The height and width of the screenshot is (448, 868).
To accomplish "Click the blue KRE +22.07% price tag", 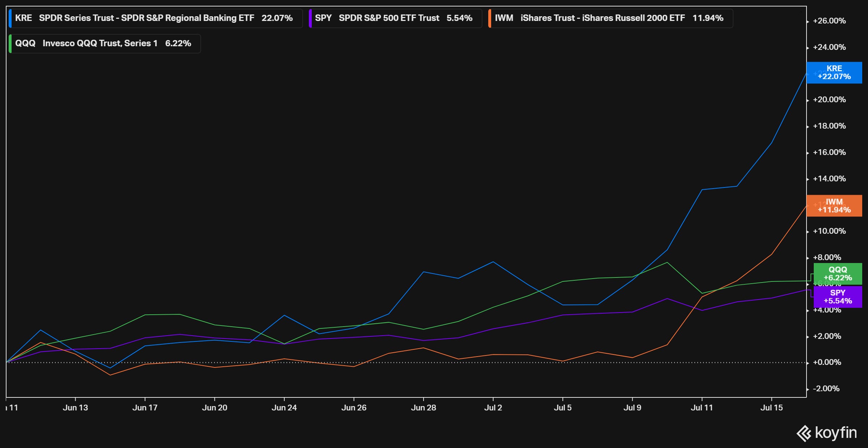I will tap(834, 73).
